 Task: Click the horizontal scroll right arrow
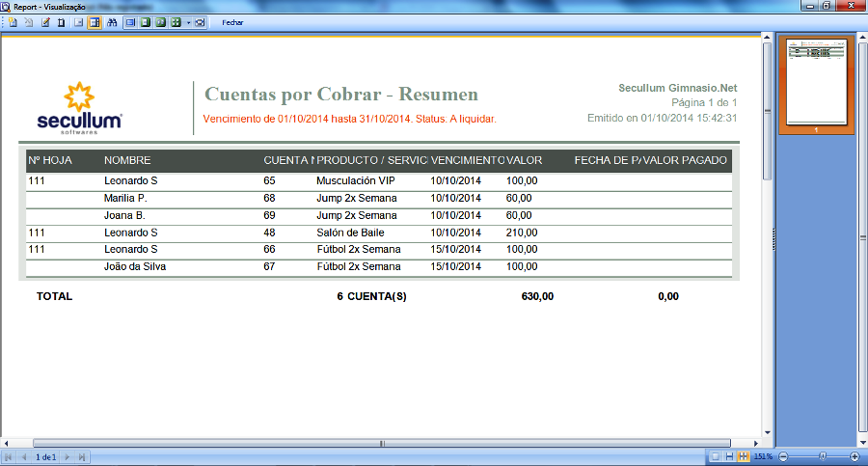[x=755, y=443]
